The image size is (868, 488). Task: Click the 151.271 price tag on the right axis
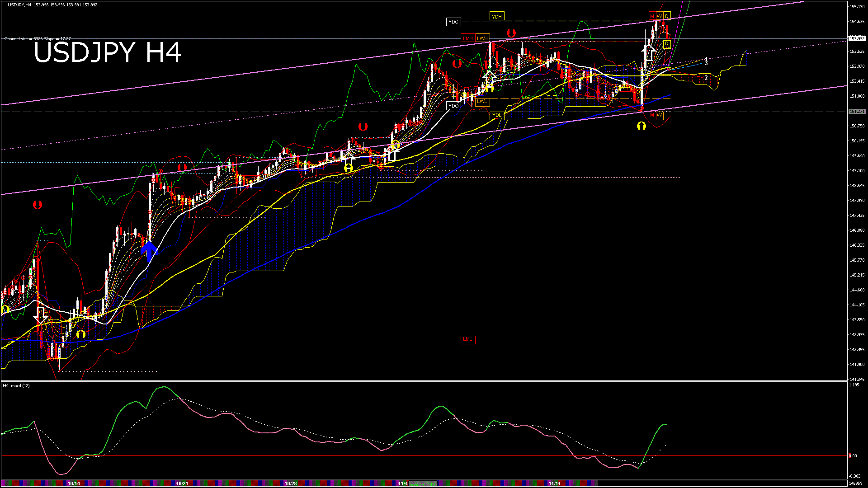[857, 111]
